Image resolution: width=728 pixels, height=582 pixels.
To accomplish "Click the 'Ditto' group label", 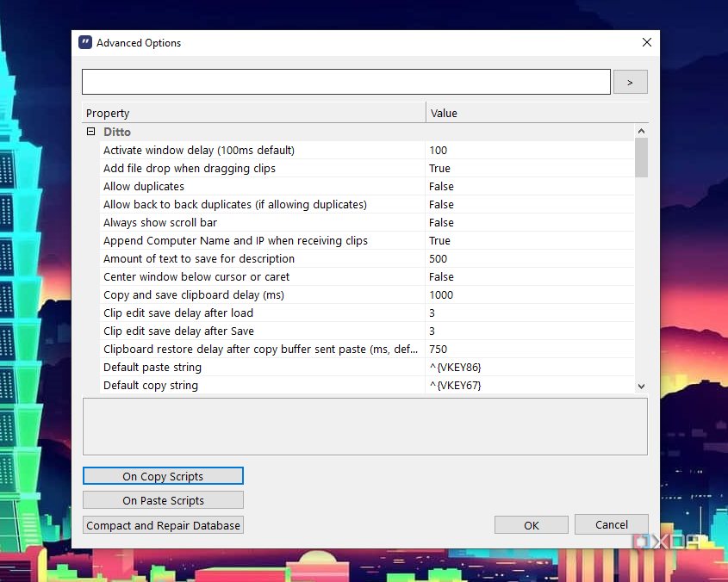I will coord(117,133).
